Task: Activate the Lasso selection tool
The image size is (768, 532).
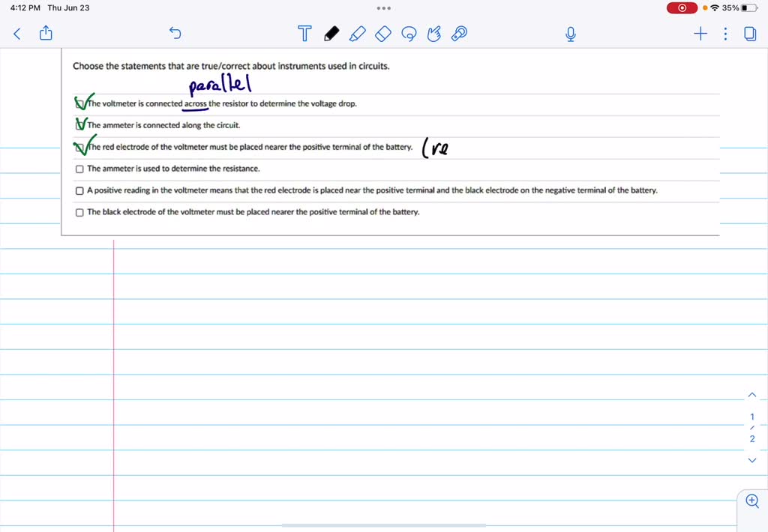Action: (409, 34)
